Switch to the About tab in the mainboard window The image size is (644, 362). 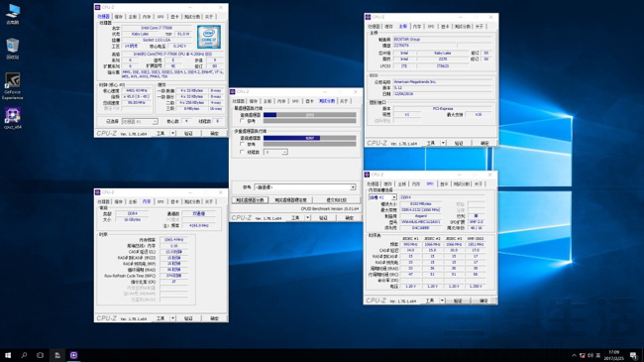click(x=480, y=27)
